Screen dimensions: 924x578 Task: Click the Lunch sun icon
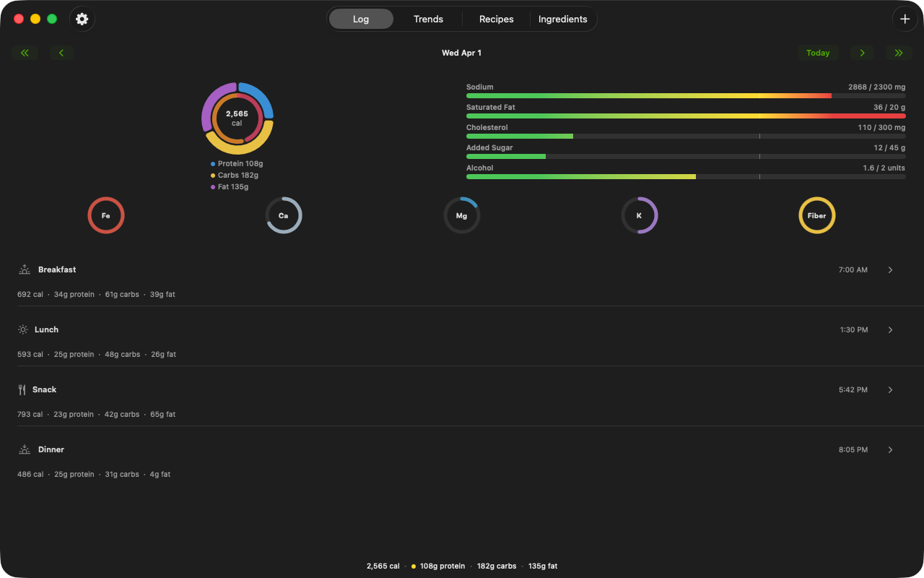point(23,329)
